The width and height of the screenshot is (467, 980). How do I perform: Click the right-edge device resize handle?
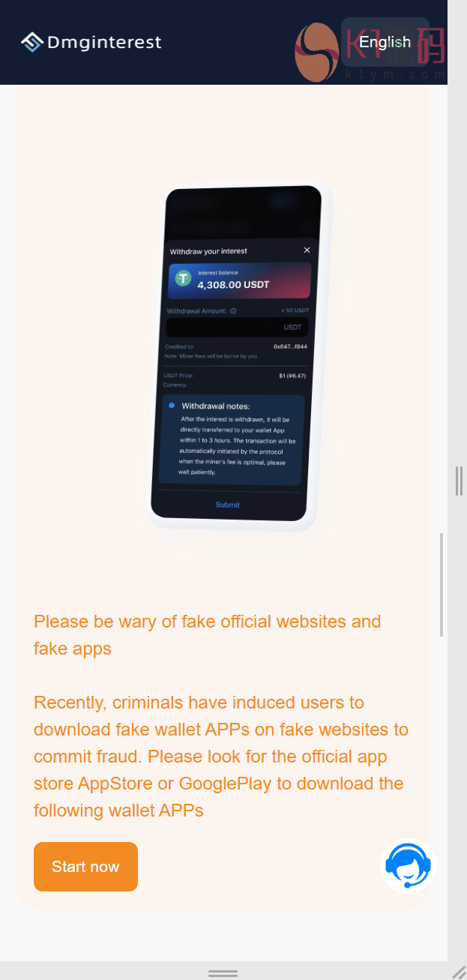point(458,481)
